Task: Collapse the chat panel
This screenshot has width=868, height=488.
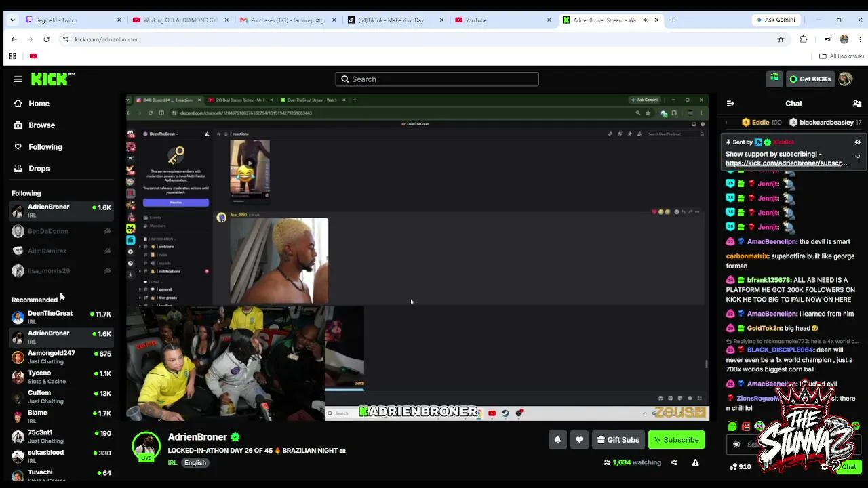Action: tap(730, 104)
